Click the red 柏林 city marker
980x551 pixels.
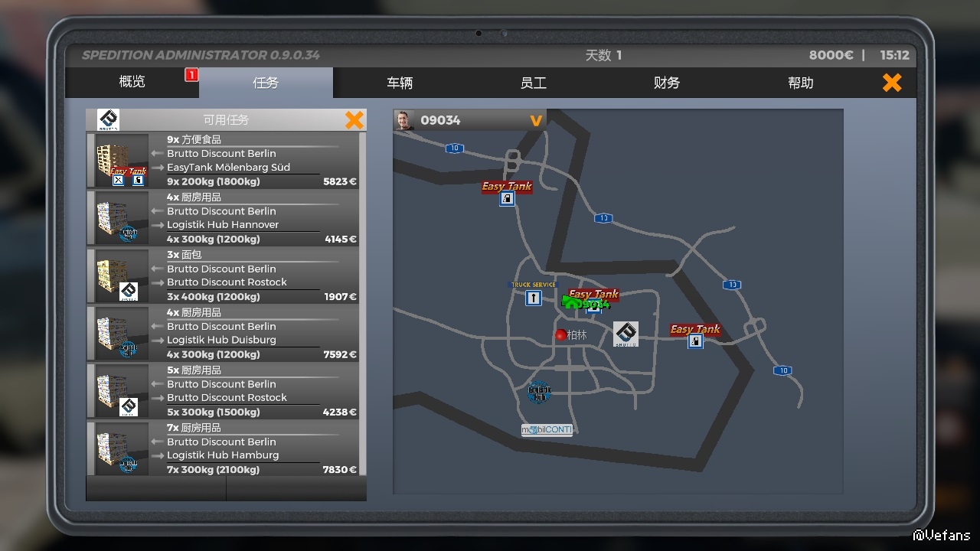[x=560, y=335]
